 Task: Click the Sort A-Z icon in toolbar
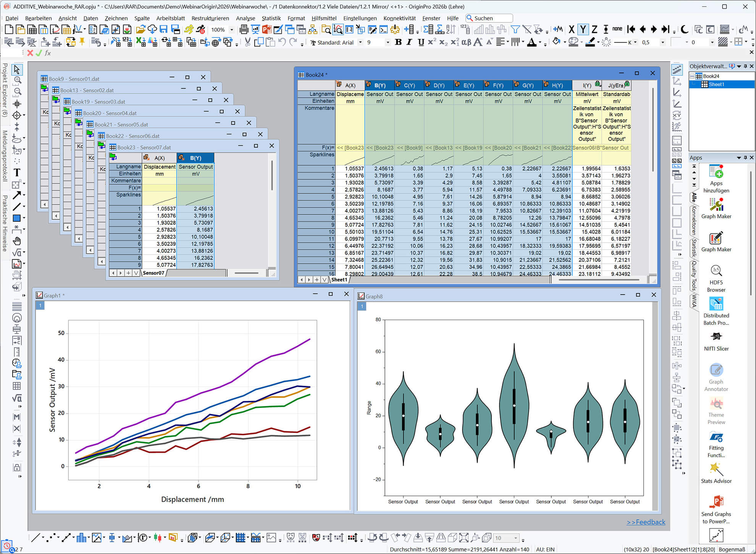tap(451, 29)
